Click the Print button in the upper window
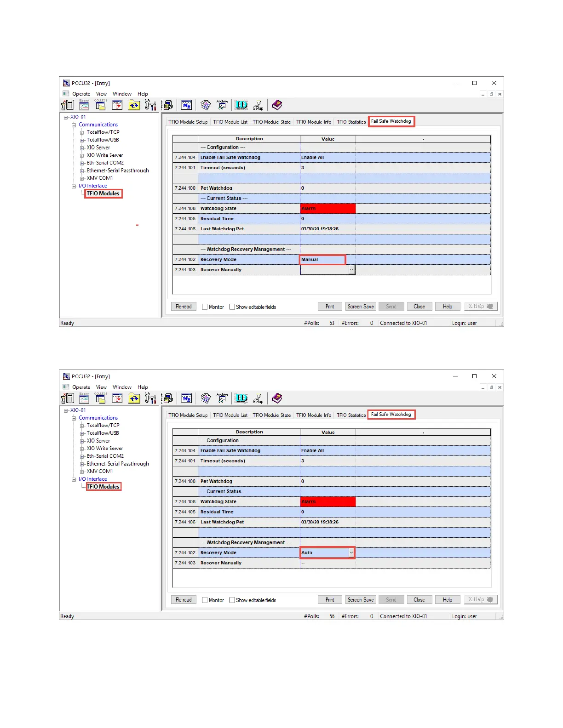The width and height of the screenshot is (563, 728). pos(330,307)
